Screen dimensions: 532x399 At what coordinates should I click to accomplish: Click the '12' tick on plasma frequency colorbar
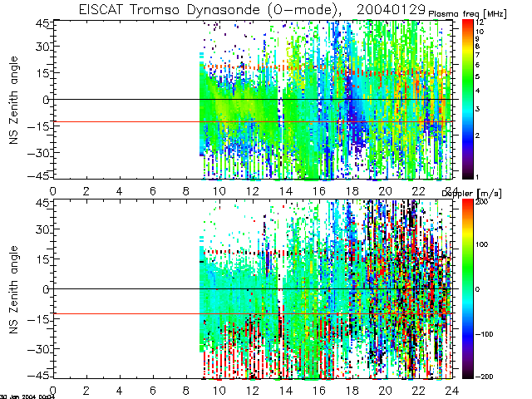[480, 22]
